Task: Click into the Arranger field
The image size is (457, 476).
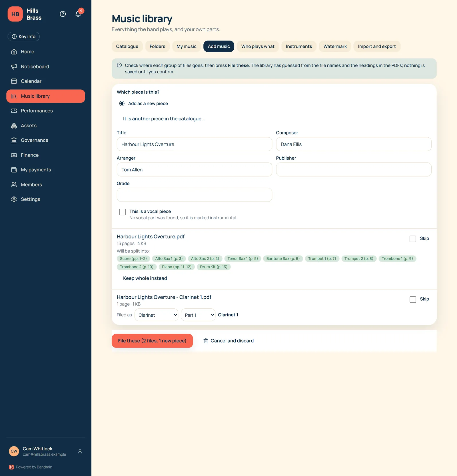Action: (x=195, y=170)
